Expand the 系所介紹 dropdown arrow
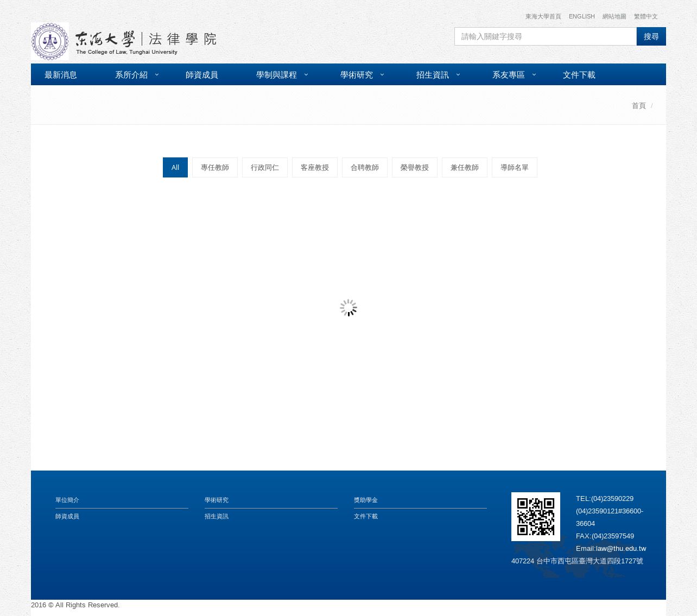This screenshot has height=616, width=697. (157, 75)
